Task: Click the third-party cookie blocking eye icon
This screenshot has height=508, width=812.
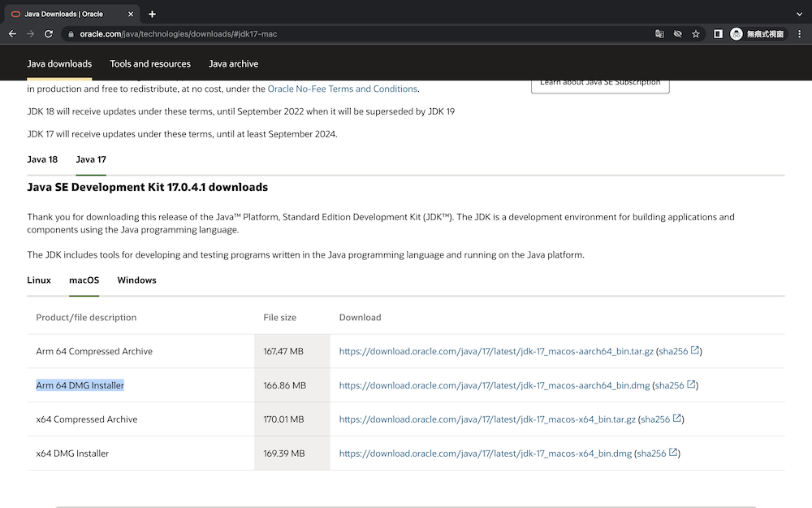Action: (x=678, y=34)
